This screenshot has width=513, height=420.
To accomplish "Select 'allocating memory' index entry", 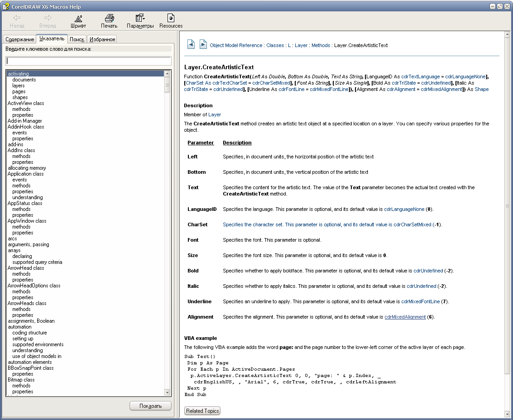I will [27, 168].
